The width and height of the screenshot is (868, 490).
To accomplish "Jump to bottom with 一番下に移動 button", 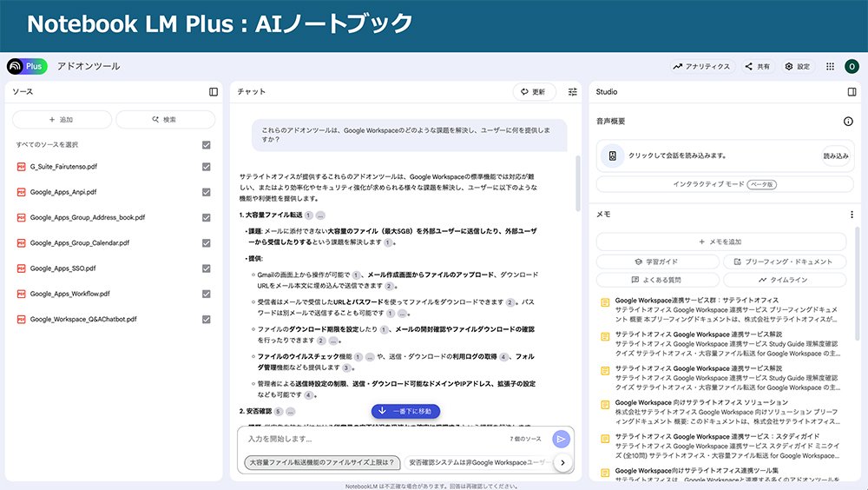I will pyautogui.click(x=405, y=411).
